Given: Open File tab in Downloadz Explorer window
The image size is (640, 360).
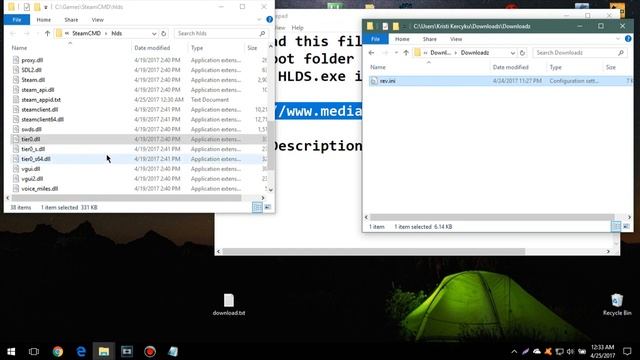Looking at the screenshot, I should pyautogui.click(x=376, y=39).
